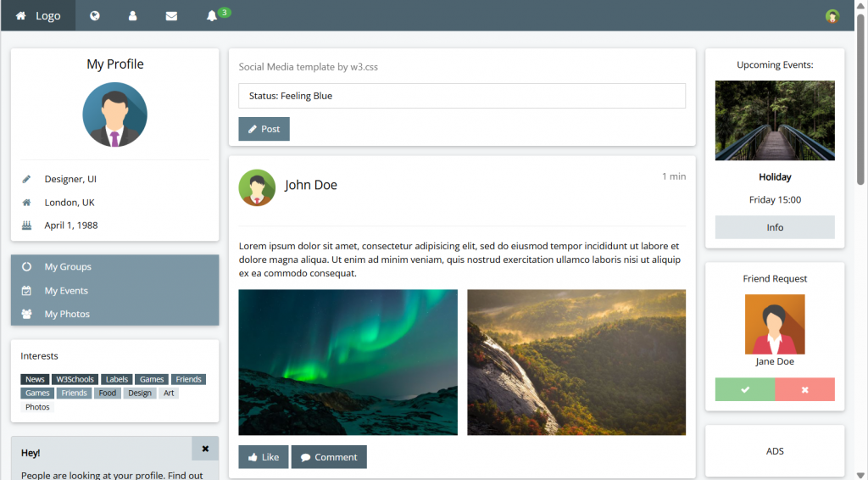Click the Design interest tag
The image size is (868, 480).
click(x=140, y=393)
